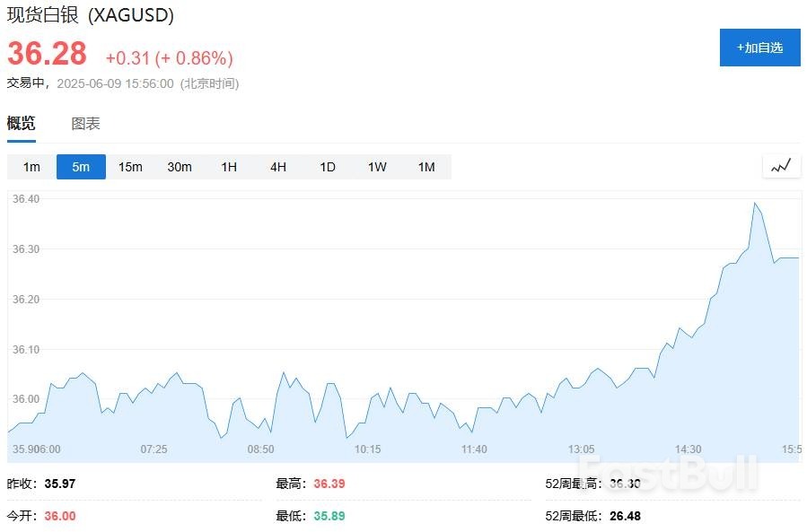Switch to the 1H interval
The height and width of the screenshot is (532, 807).
click(x=229, y=167)
